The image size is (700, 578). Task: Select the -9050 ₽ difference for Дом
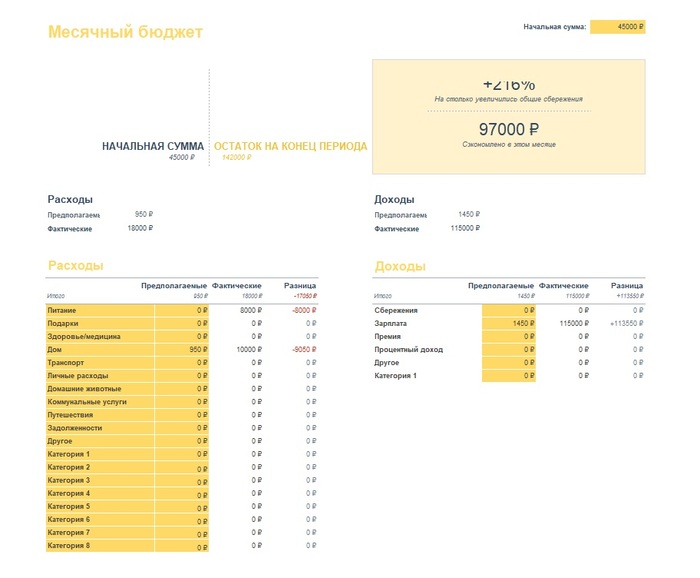coord(304,349)
